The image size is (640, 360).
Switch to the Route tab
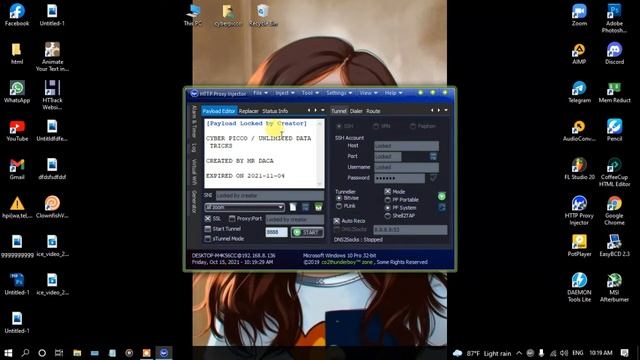click(x=373, y=111)
